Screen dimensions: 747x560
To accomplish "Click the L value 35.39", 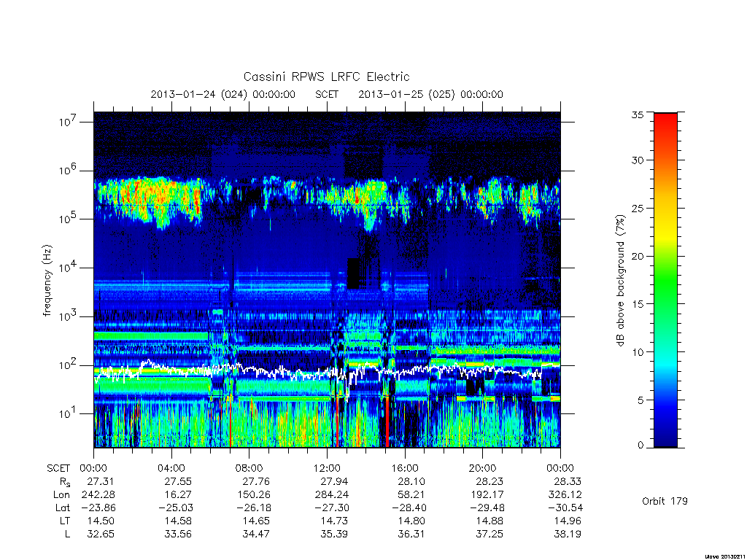I will point(334,534).
